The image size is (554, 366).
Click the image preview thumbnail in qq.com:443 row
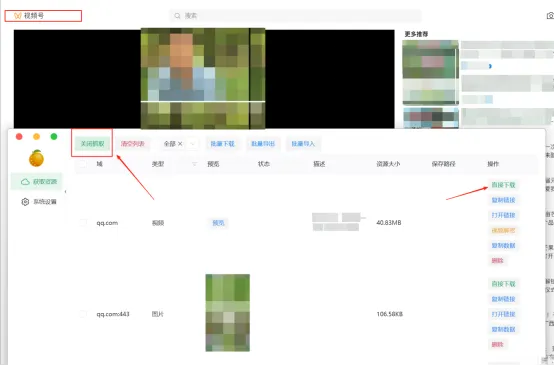tap(228, 313)
